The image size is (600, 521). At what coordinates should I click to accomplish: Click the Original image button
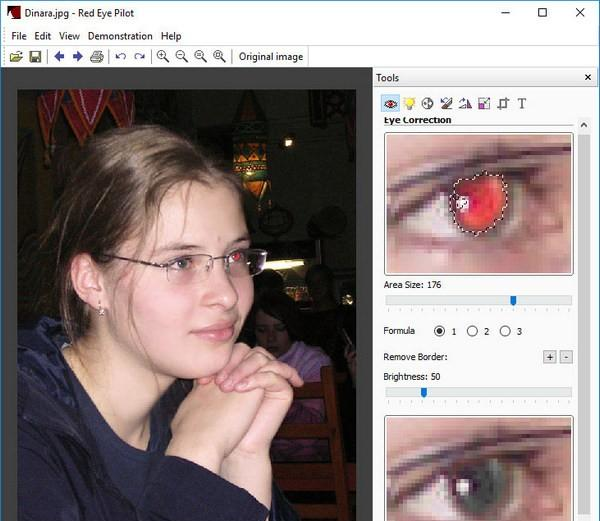pos(271,57)
